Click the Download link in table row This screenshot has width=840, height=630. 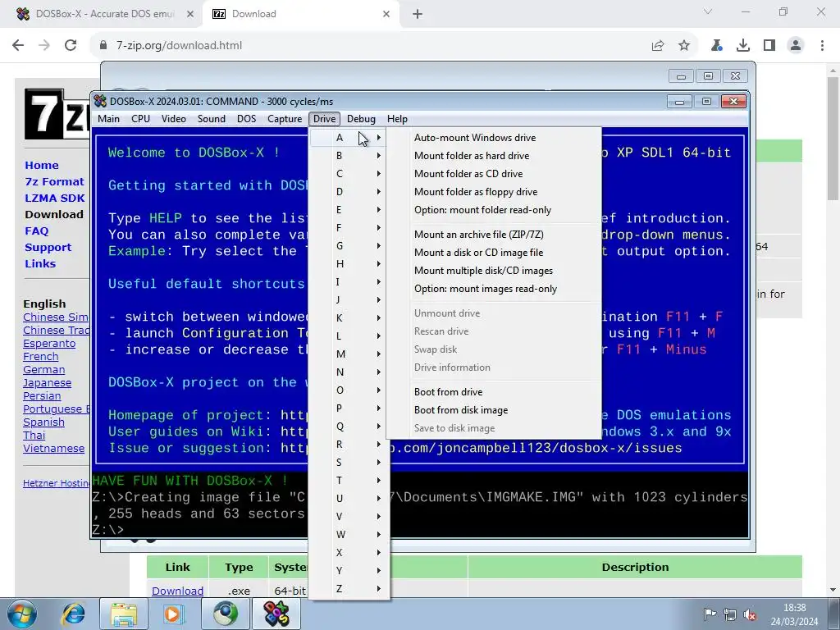click(x=177, y=591)
